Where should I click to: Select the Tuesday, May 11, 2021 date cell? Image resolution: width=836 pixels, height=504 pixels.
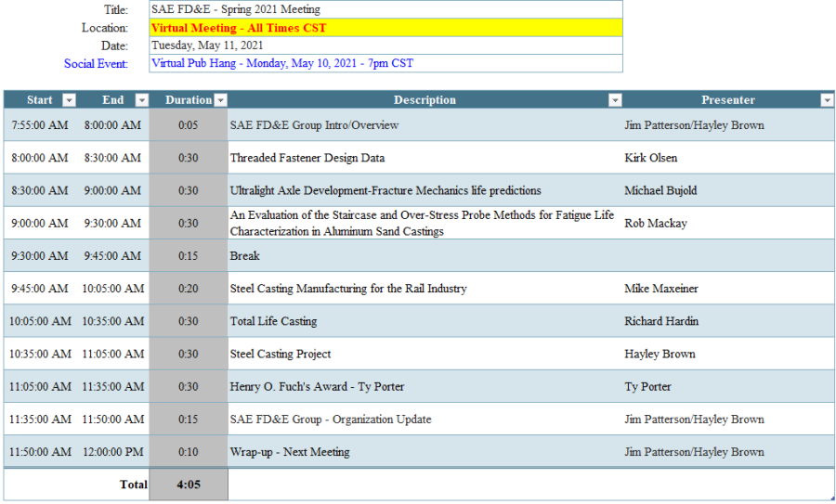tap(385, 45)
